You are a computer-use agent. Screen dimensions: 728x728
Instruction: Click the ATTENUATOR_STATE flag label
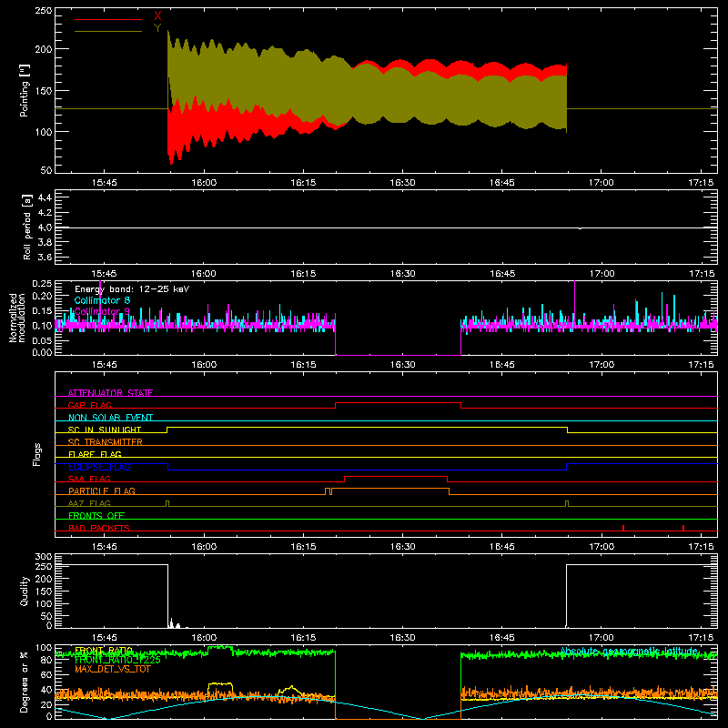click(110, 393)
